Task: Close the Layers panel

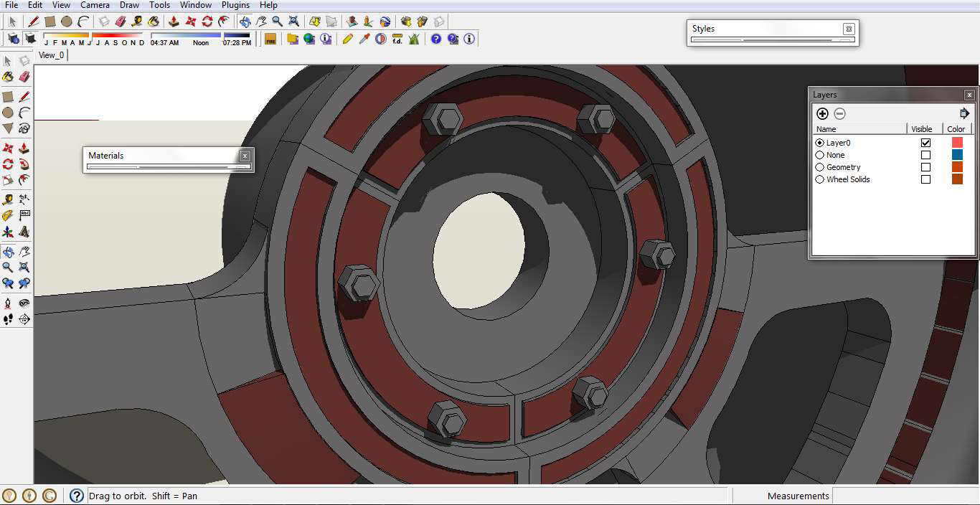Action: [969, 95]
